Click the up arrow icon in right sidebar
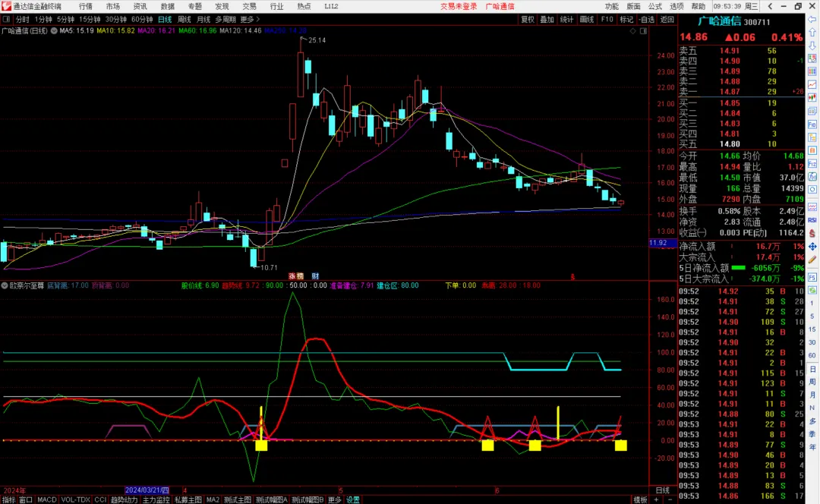Viewport: 820px width, 504px height. tap(812, 33)
